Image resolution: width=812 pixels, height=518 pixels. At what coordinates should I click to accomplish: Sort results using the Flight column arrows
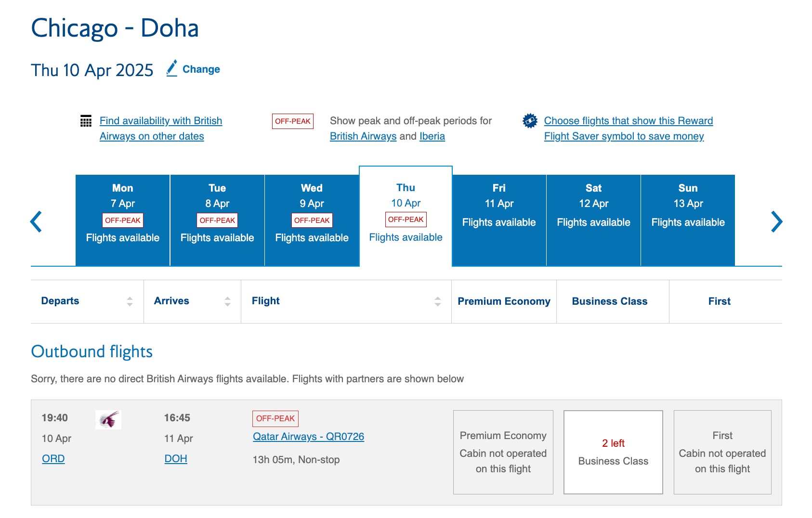click(436, 301)
